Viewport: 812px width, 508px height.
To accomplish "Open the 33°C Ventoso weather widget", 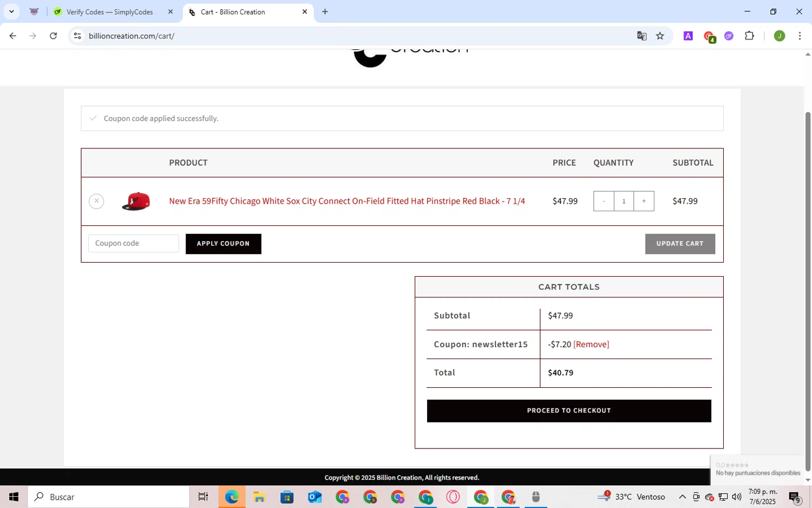I will [x=632, y=497].
